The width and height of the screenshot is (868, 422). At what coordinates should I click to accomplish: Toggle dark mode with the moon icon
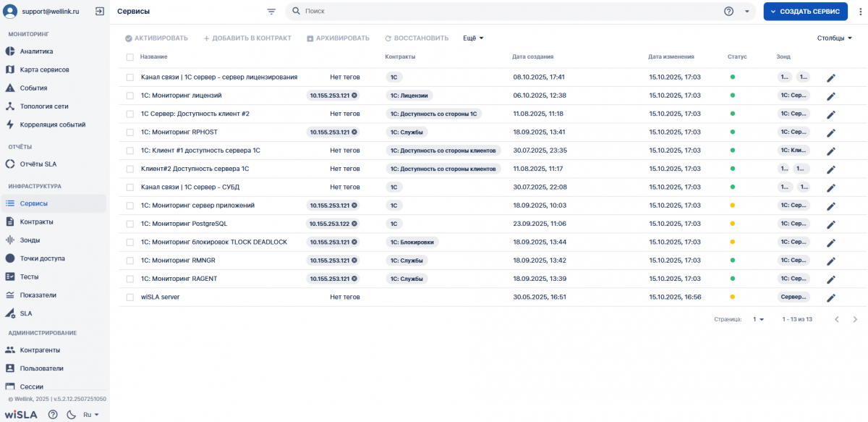[x=71, y=415]
